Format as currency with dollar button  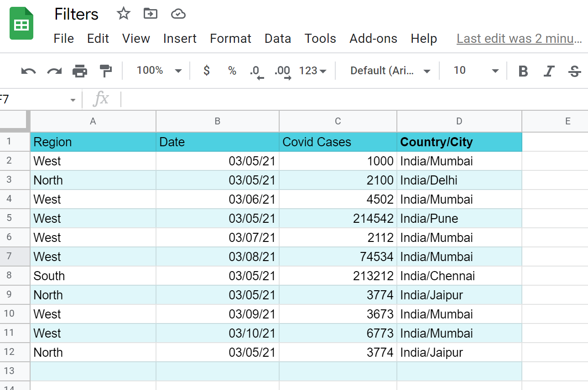click(x=207, y=71)
